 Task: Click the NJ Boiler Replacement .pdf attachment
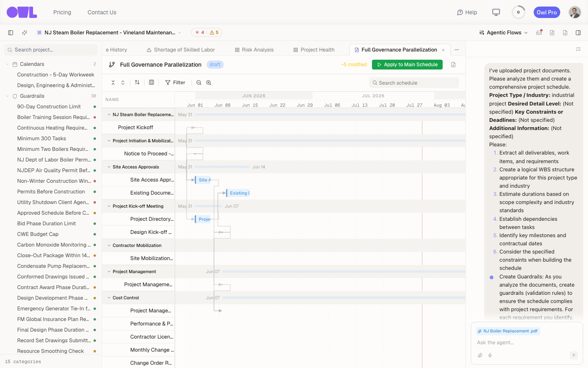pos(508,331)
